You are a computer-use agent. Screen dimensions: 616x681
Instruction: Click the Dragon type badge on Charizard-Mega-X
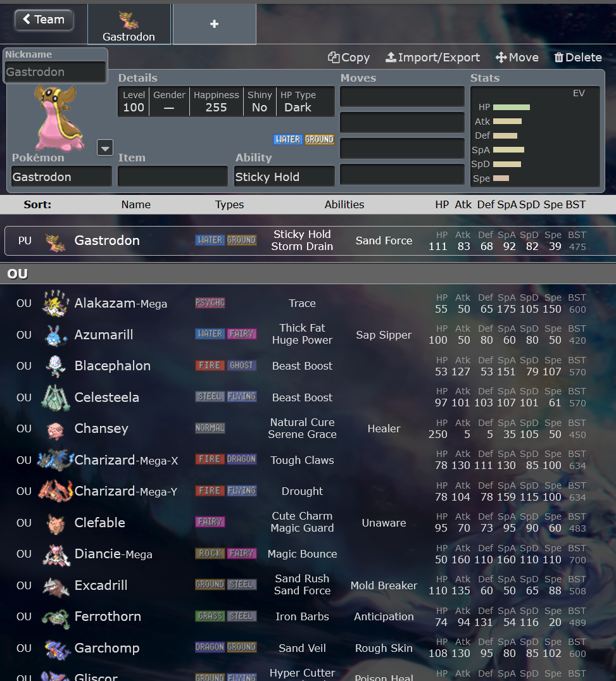click(x=242, y=459)
